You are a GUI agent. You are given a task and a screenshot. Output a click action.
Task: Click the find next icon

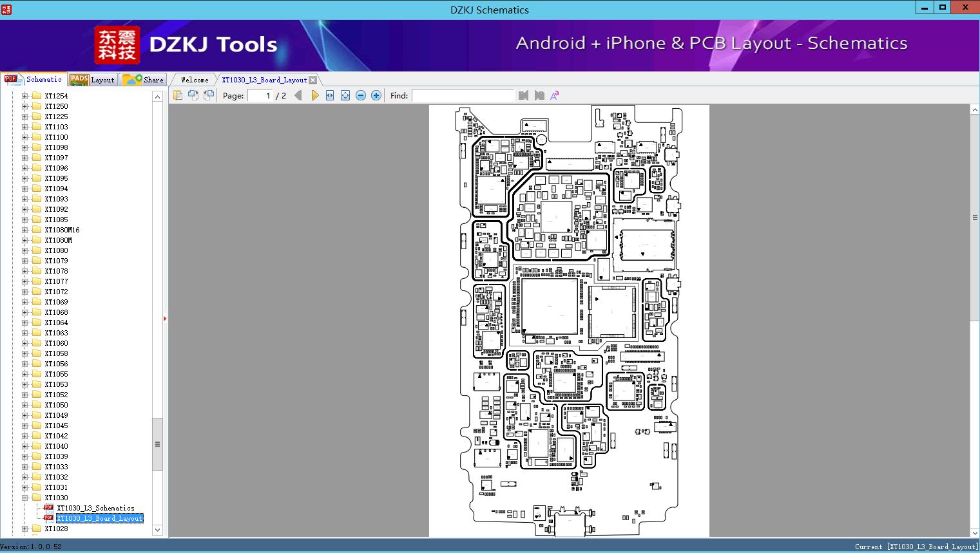[539, 95]
